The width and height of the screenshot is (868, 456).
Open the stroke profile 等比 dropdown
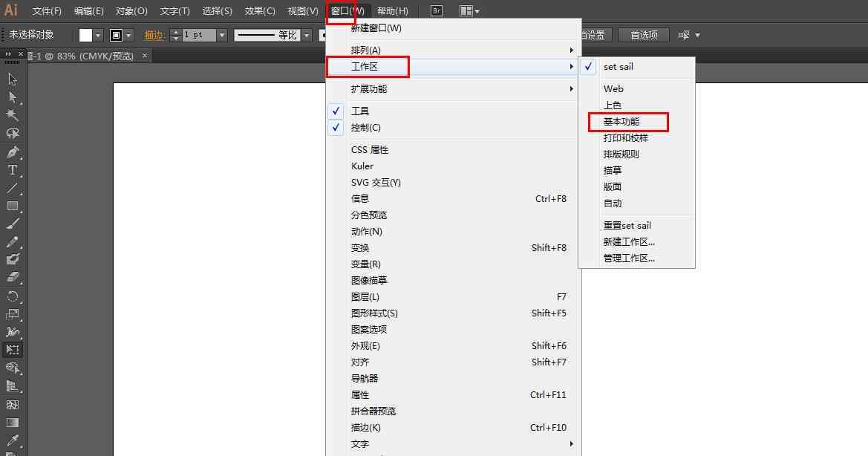click(x=306, y=36)
